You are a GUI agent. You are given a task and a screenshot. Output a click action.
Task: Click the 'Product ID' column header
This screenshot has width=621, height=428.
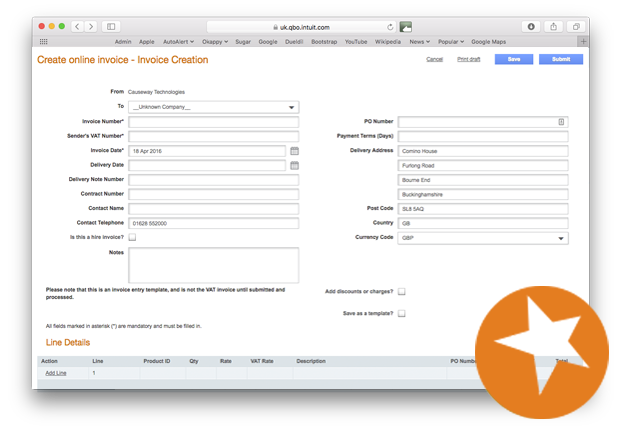click(156, 361)
